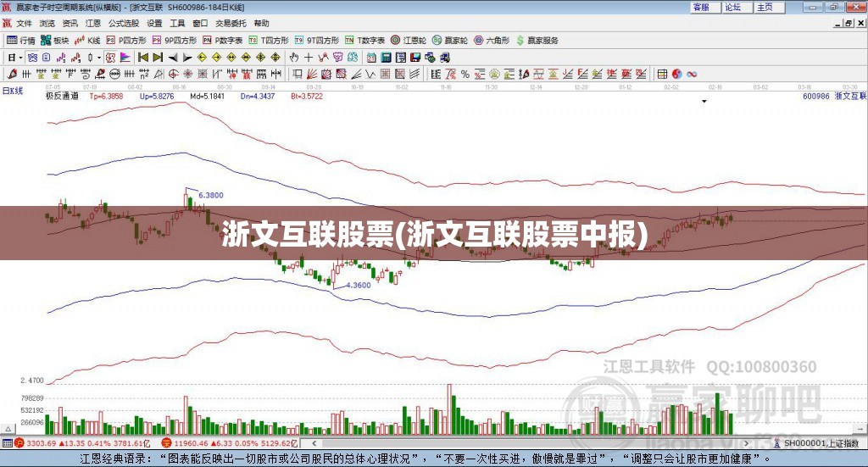The width and height of the screenshot is (868, 467).
Task: Expand the 日 period dropdown
Action: (x=21, y=58)
